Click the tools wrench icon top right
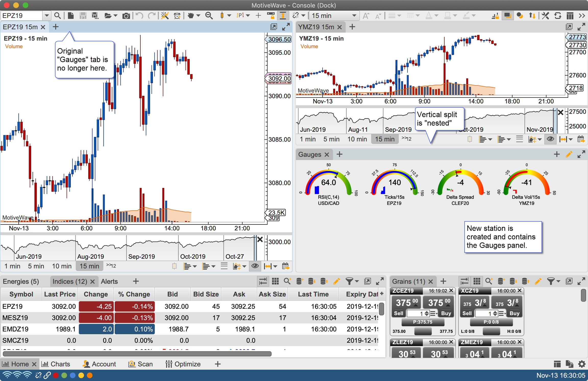The image size is (588, 381). click(545, 16)
